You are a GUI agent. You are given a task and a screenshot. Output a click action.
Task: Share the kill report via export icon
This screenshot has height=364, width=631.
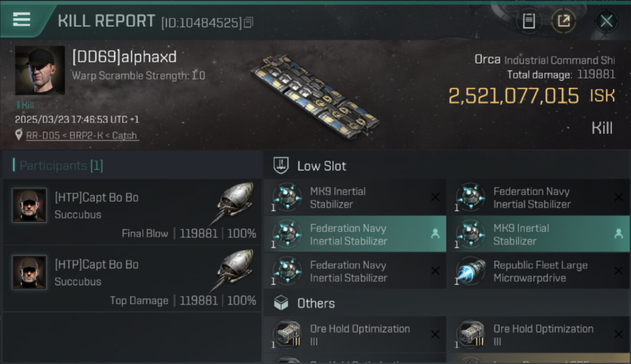coord(564,21)
